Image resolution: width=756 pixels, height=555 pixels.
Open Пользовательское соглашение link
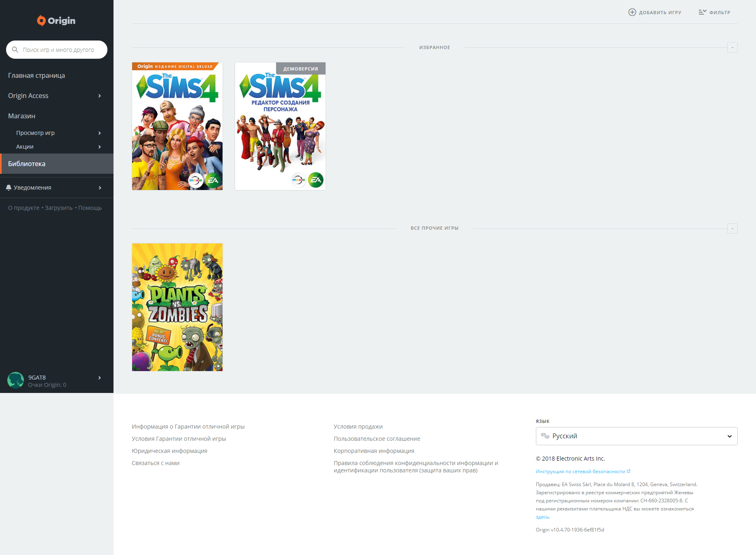click(377, 439)
